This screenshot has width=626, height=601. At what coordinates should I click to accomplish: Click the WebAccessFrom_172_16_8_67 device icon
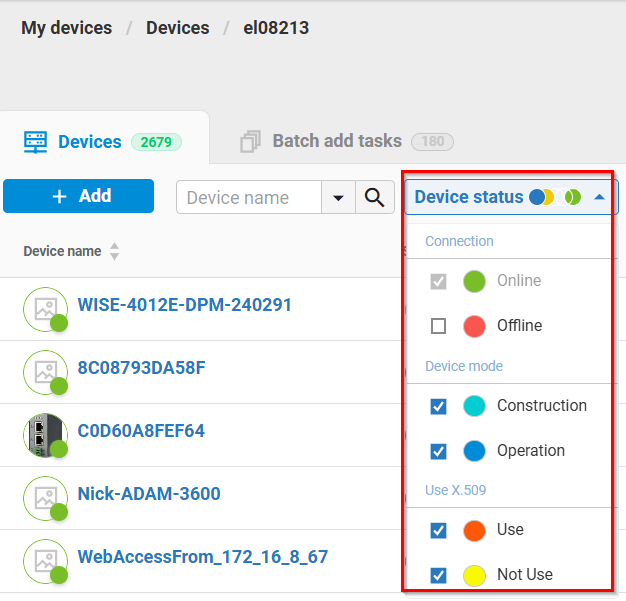point(44,560)
